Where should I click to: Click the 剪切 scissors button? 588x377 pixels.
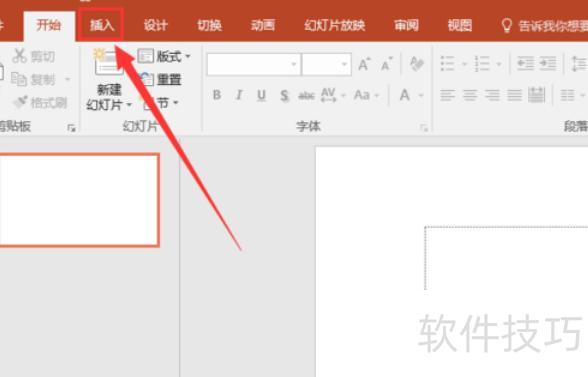click(34, 56)
